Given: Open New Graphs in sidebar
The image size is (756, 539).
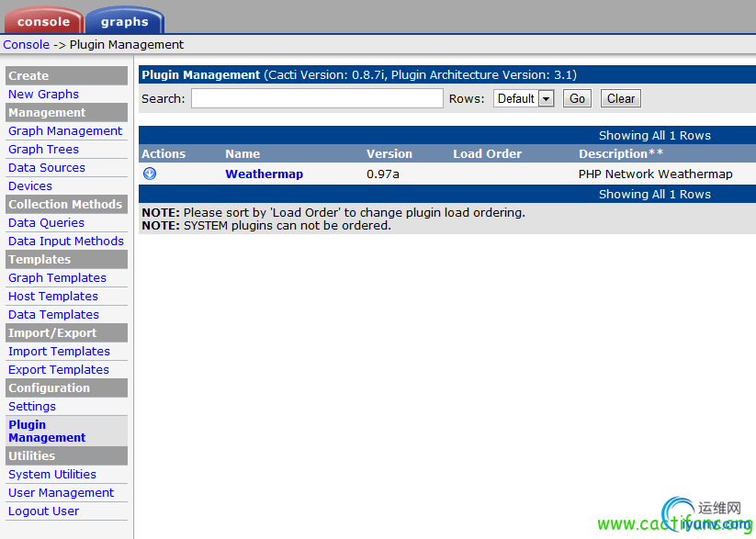Looking at the screenshot, I should (43, 94).
